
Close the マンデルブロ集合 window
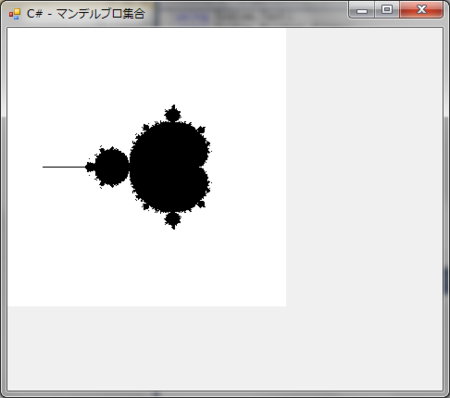(422, 10)
